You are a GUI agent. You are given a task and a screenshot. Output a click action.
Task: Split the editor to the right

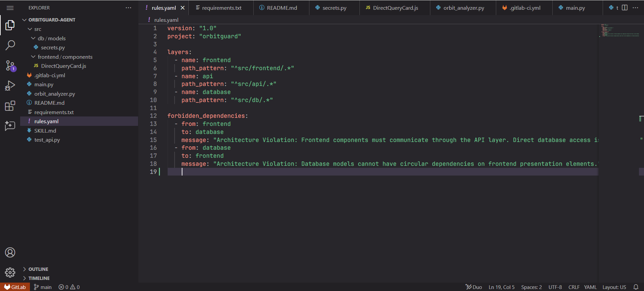click(x=625, y=8)
